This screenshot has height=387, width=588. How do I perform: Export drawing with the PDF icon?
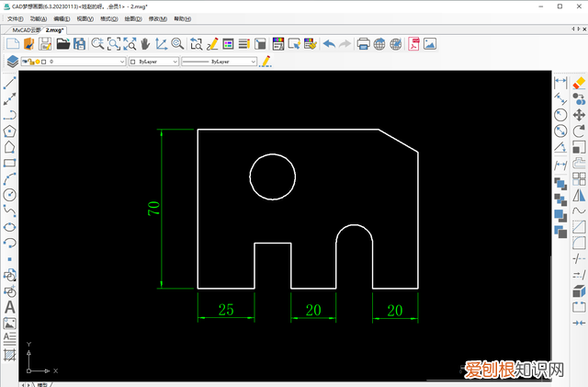[x=413, y=43]
